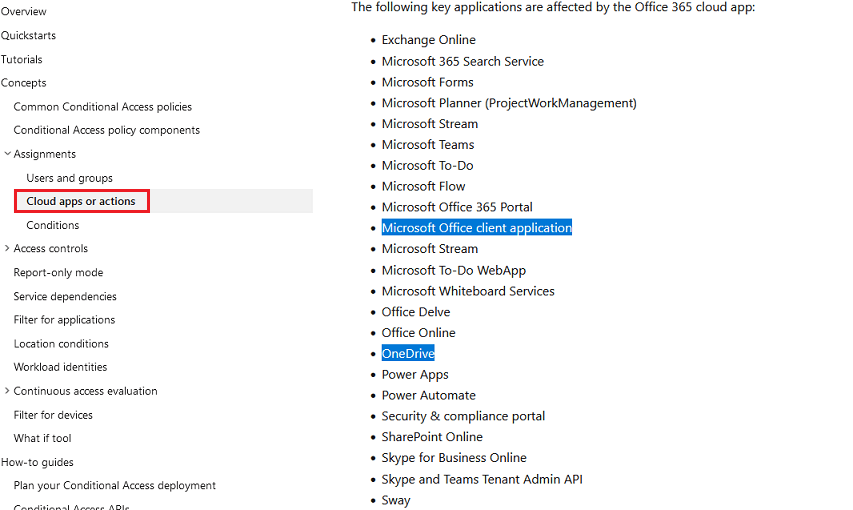Image resolution: width=853 pixels, height=510 pixels.
Task: Click the highlighted OneDrive item
Action: (408, 353)
